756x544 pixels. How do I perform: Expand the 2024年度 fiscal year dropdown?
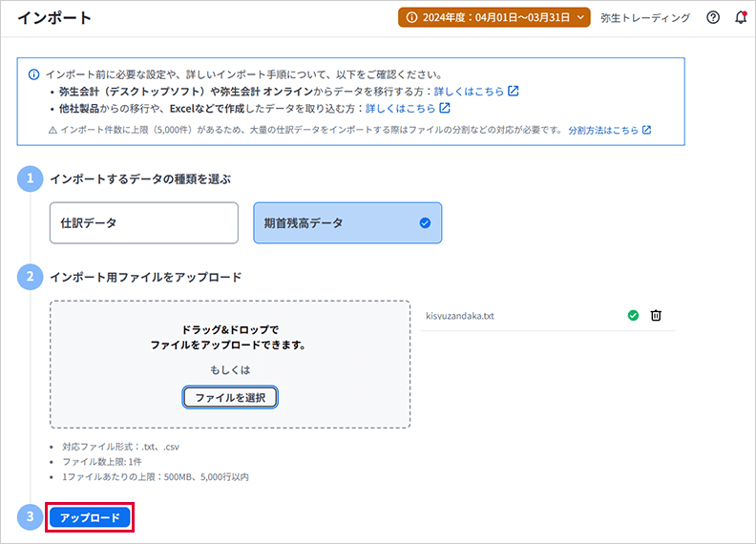tap(495, 18)
